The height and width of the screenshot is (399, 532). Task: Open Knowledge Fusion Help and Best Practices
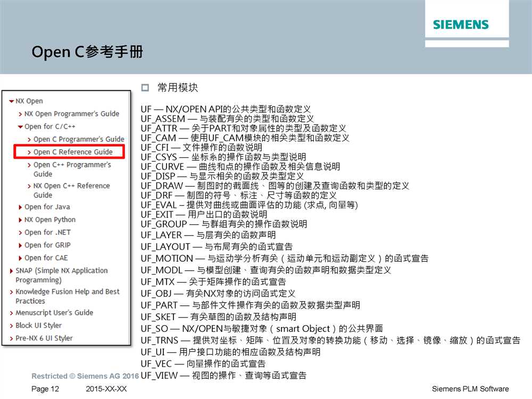point(68,296)
